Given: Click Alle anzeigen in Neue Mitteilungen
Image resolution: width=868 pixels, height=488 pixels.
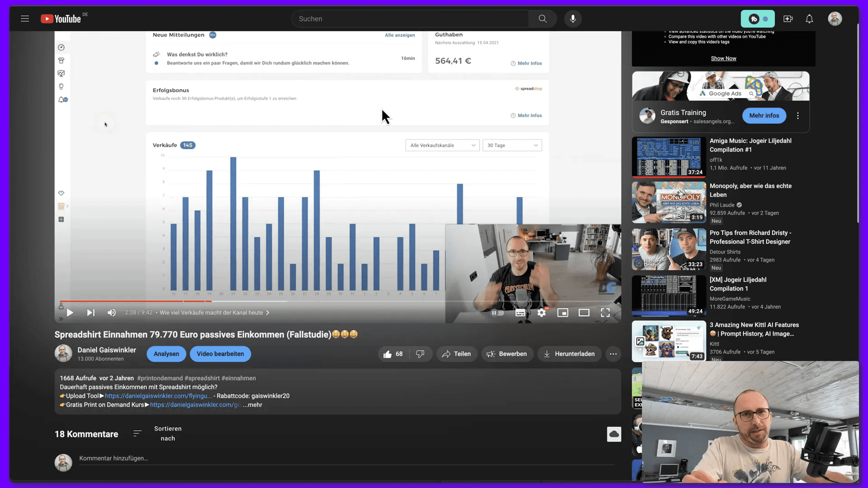Looking at the screenshot, I should 400,35.
